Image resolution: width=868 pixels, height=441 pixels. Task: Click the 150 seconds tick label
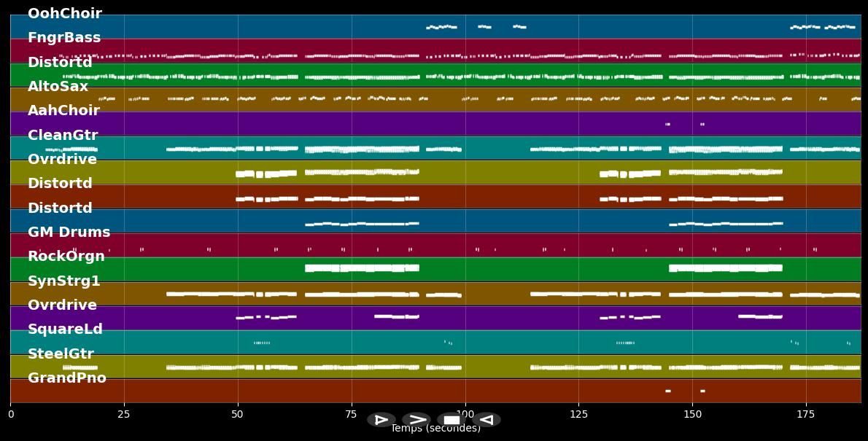pyautogui.click(x=692, y=414)
